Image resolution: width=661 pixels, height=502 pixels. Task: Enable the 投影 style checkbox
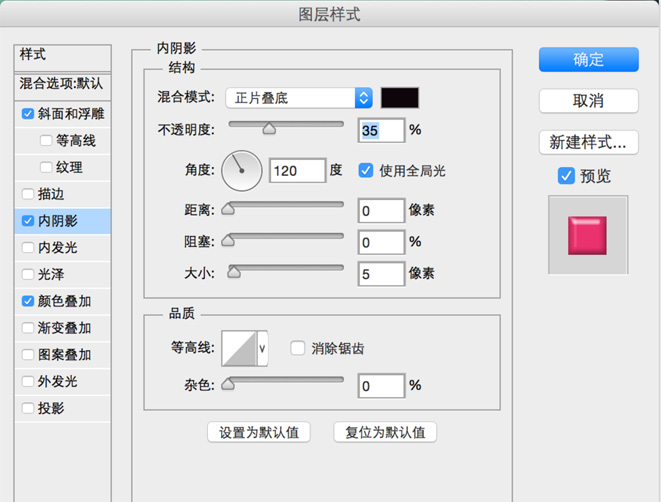click(27, 408)
